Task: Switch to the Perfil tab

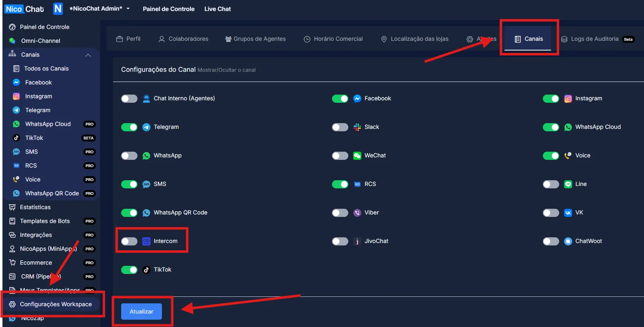Action: pyautogui.click(x=128, y=39)
